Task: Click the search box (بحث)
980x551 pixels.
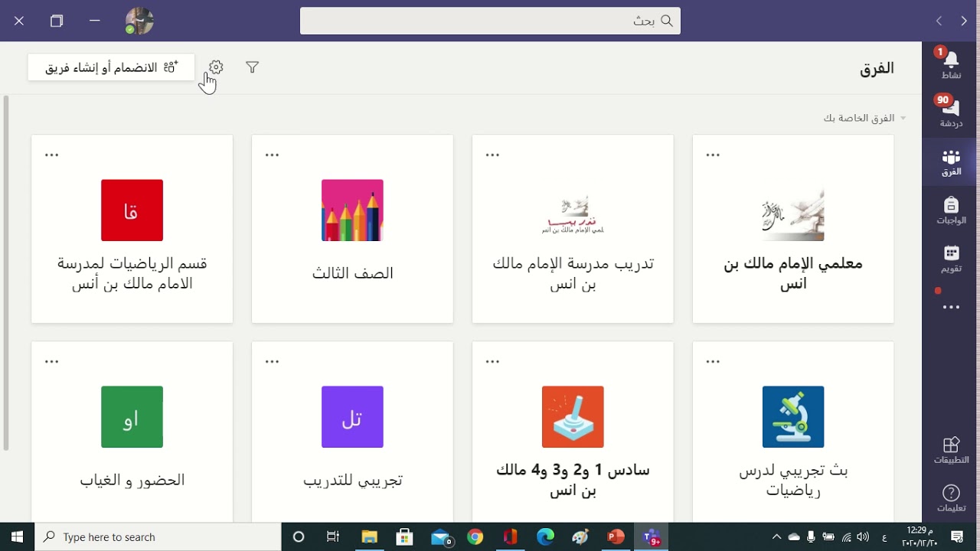Action: click(490, 21)
